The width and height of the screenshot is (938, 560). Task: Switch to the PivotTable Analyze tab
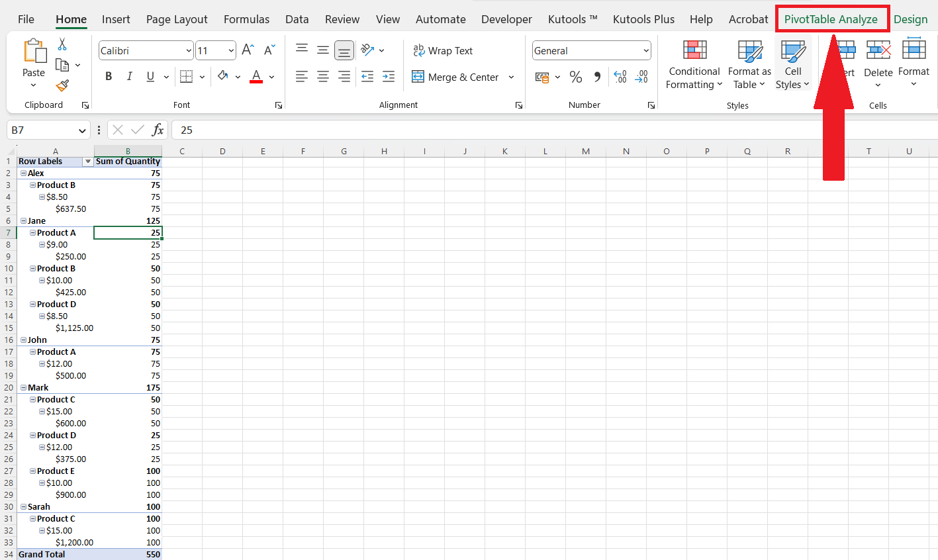[831, 19]
